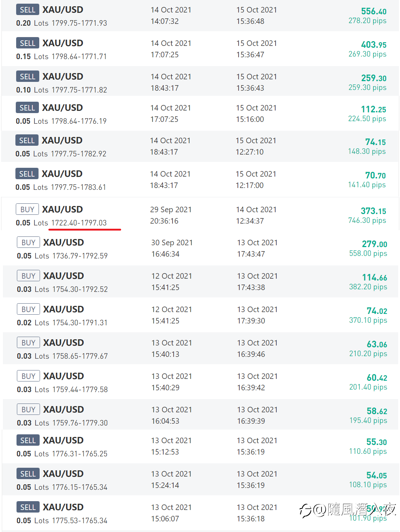Image resolution: width=400 pixels, height=532 pixels.
Task: Click BUY badge on 30 Sep 2021 trade
Action: 28,242
